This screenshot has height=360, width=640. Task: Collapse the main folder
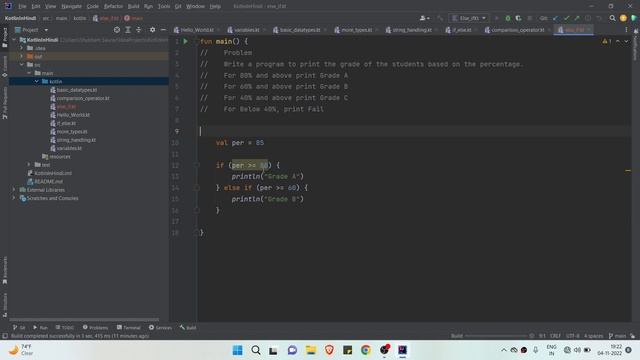click(x=29, y=73)
